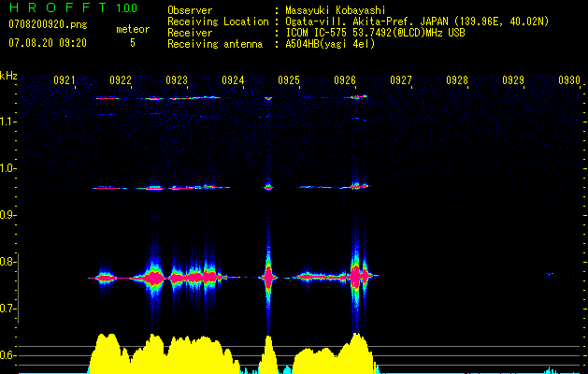The height and width of the screenshot is (374, 588).
Task: Click the 0926 time marker
Action: (345, 80)
